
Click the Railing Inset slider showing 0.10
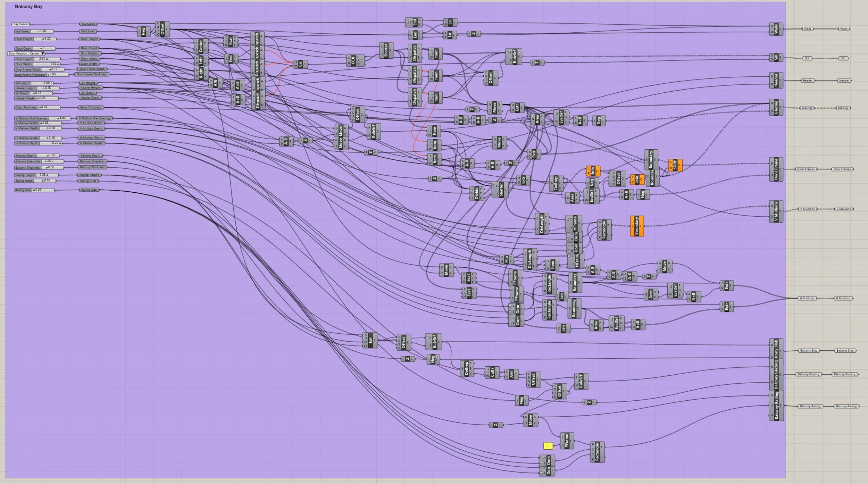point(35,181)
